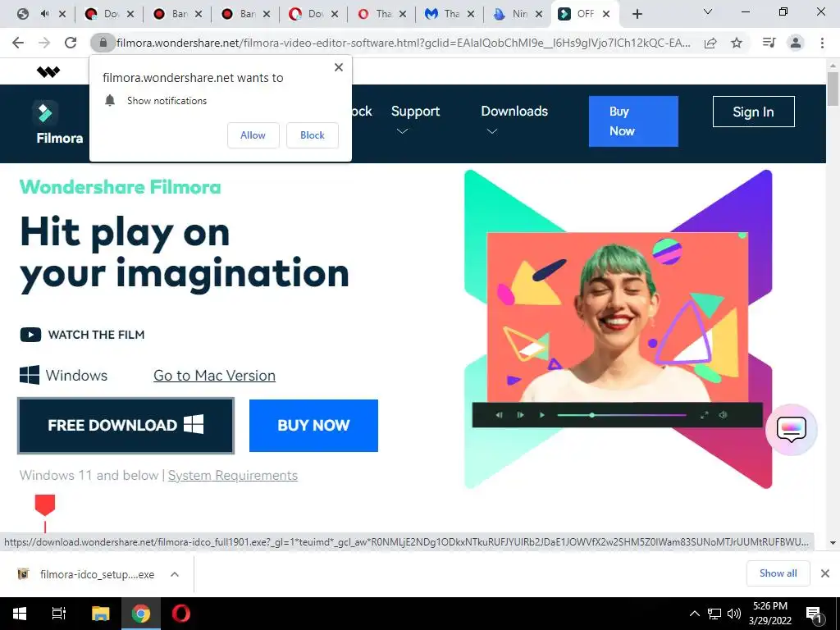Image resolution: width=840 pixels, height=630 pixels.
Task: Open a new tab with the plus icon
Action: pyautogui.click(x=637, y=14)
